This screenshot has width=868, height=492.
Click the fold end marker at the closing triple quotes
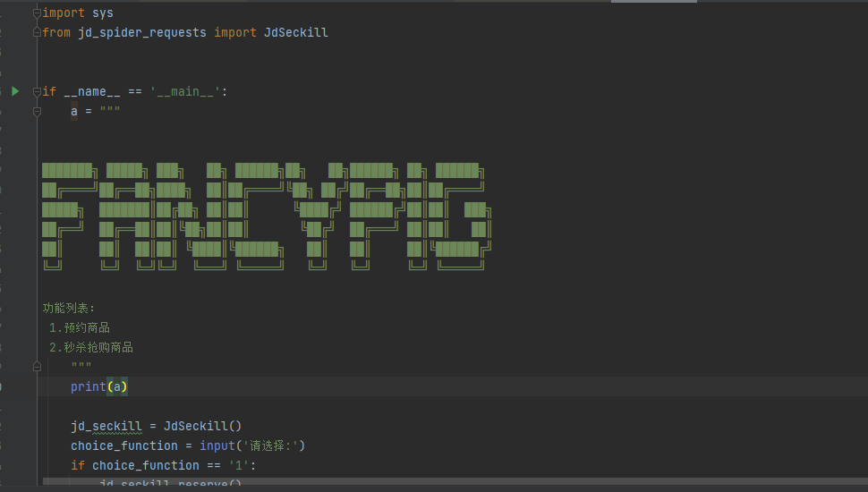point(37,367)
